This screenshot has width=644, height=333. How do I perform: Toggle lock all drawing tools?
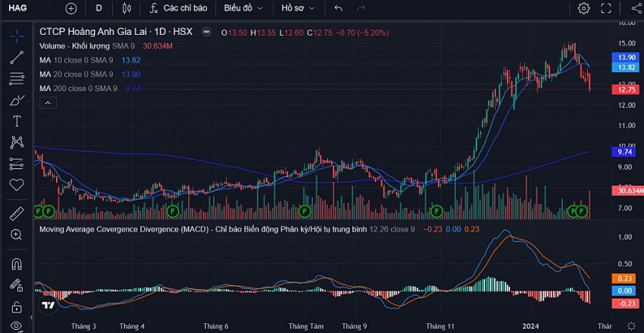(x=17, y=306)
